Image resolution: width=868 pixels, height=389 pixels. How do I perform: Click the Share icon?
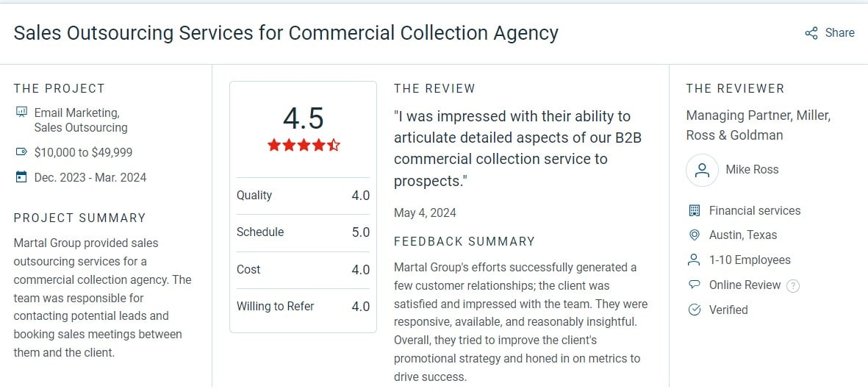coord(811,33)
